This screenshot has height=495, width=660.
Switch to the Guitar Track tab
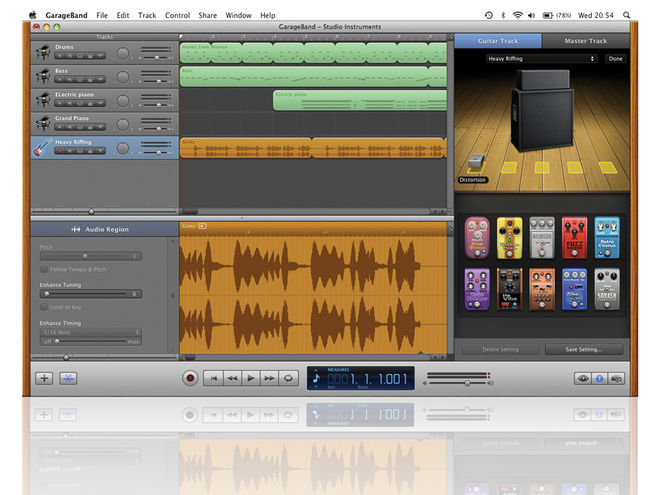(x=498, y=41)
